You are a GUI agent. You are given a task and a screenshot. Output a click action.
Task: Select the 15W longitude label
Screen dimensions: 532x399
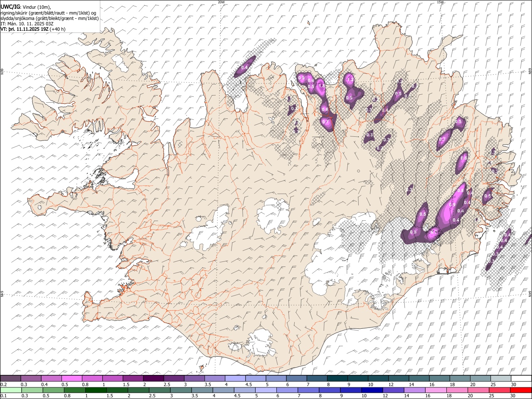click(441, 2)
